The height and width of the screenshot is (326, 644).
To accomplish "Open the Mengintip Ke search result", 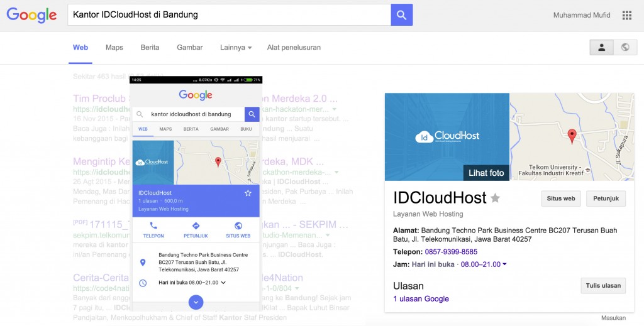I will click(x=101, y=161).
